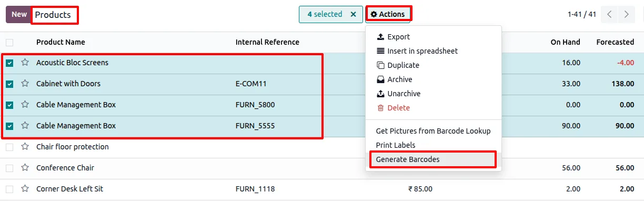This screenshot has width=644, height=202.
Task: Click the Products breadcrumb title
Action: [x=53, y=15]
